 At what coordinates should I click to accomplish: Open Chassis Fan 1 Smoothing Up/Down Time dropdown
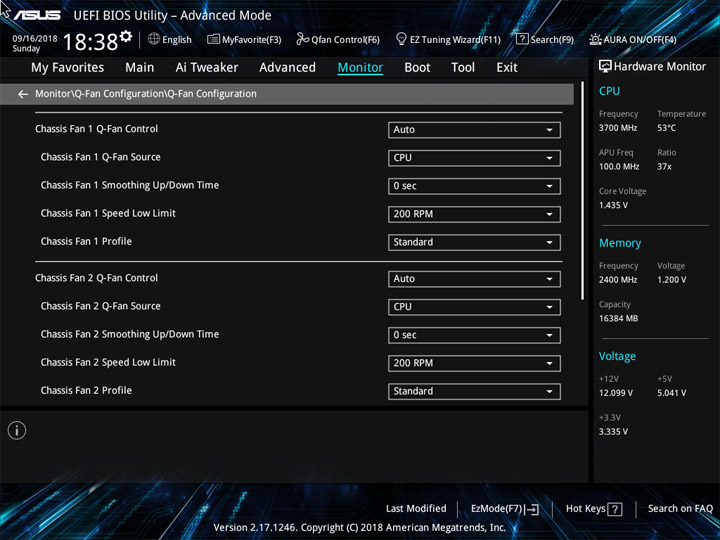(474, 186)
